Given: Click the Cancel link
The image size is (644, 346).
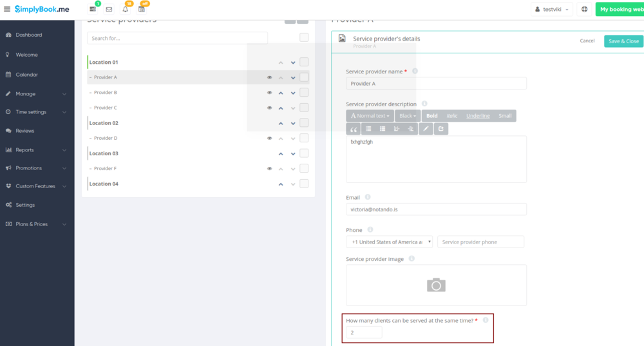Looking at the screenshot, I should point(587,41).
